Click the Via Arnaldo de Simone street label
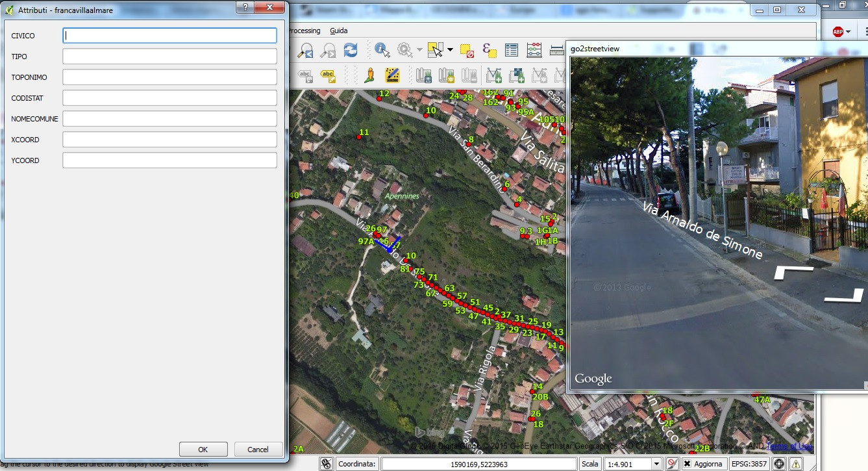Viewport: 868px width, 471px height. point(702,230)
